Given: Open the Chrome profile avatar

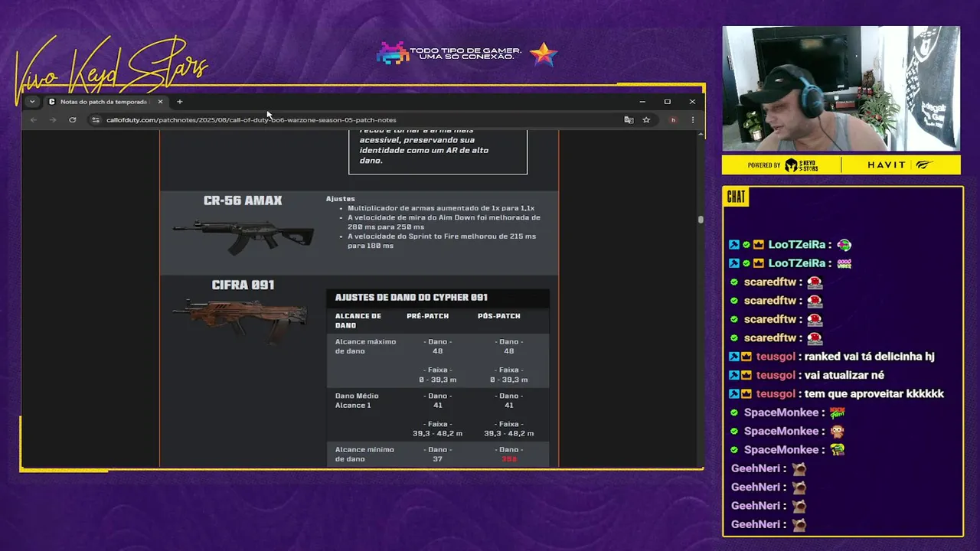Looking at the screenshot, I should [673, 120].
